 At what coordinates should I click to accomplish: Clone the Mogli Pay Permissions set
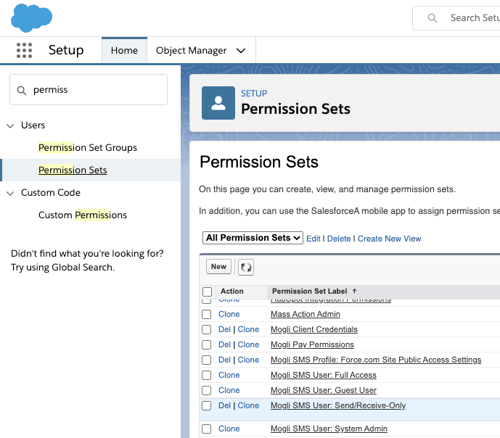pos(248,345)
